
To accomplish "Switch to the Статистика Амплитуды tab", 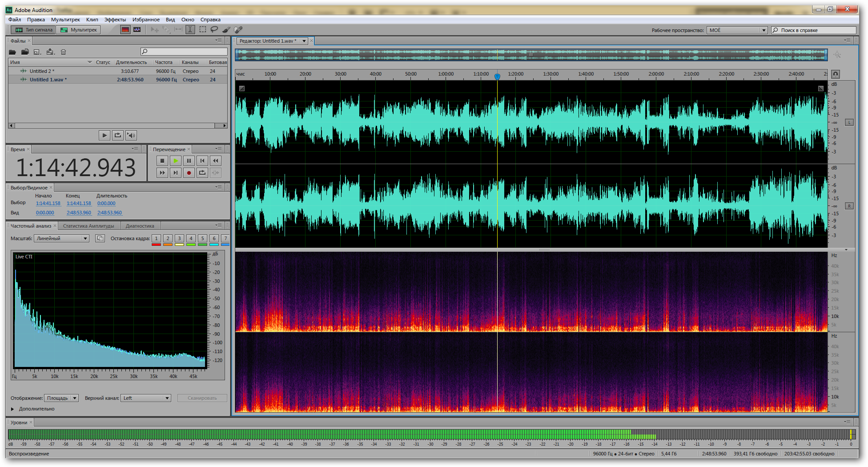I will [x=88, y=226].
